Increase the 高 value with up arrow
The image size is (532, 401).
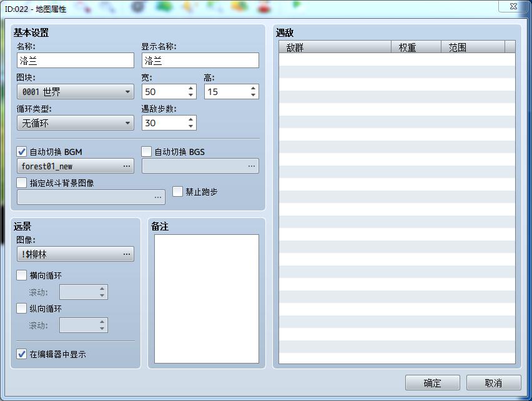(x=253, y=88)
